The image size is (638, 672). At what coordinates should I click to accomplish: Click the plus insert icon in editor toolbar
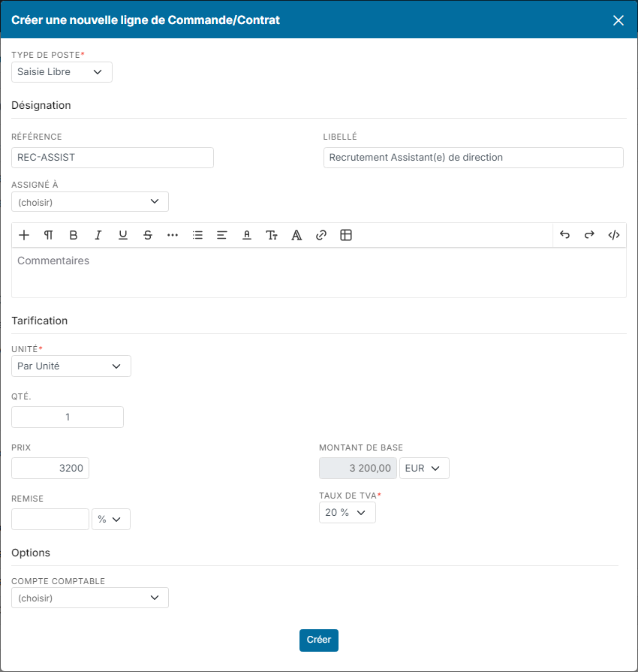coord(24,235)
